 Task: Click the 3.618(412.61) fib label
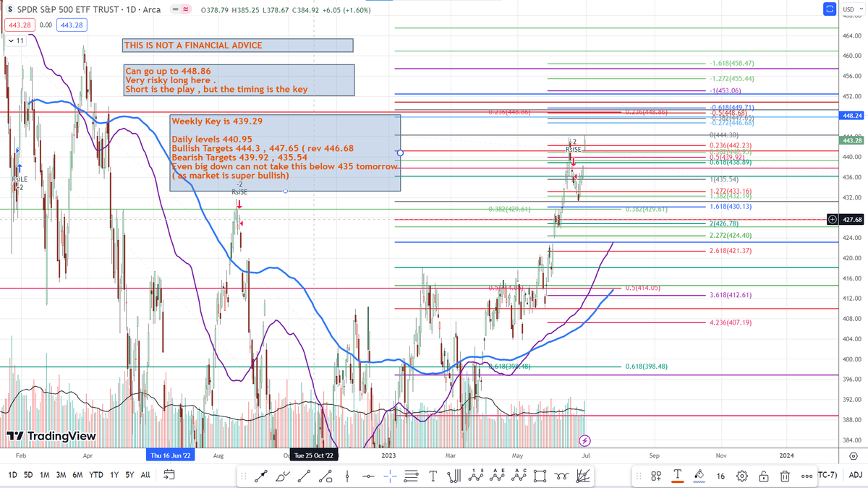[731, 296]
